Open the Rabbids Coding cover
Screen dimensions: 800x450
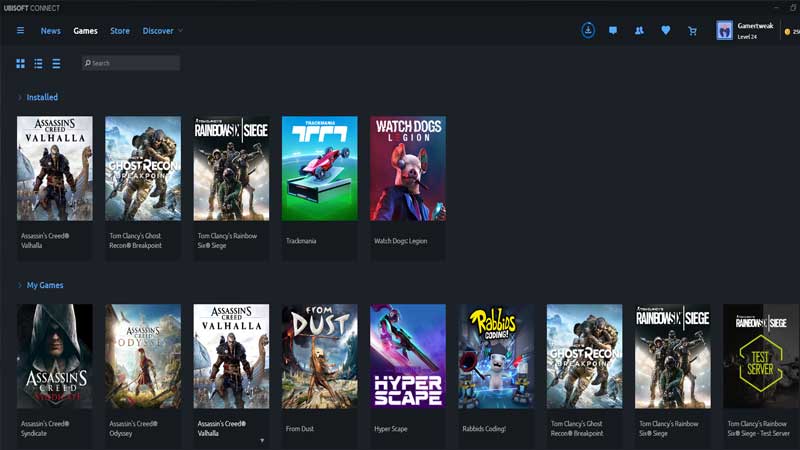496,356
